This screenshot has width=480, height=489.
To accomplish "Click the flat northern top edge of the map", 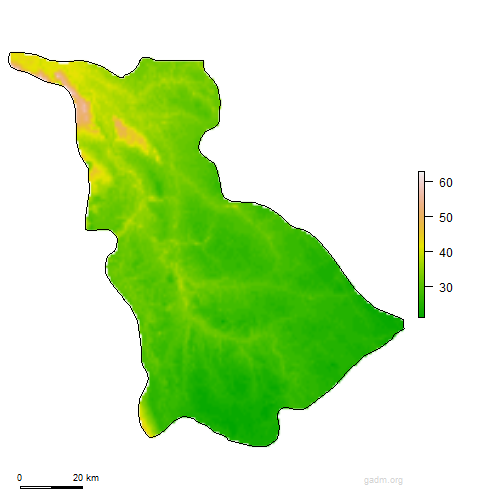I will pos(173,61).
